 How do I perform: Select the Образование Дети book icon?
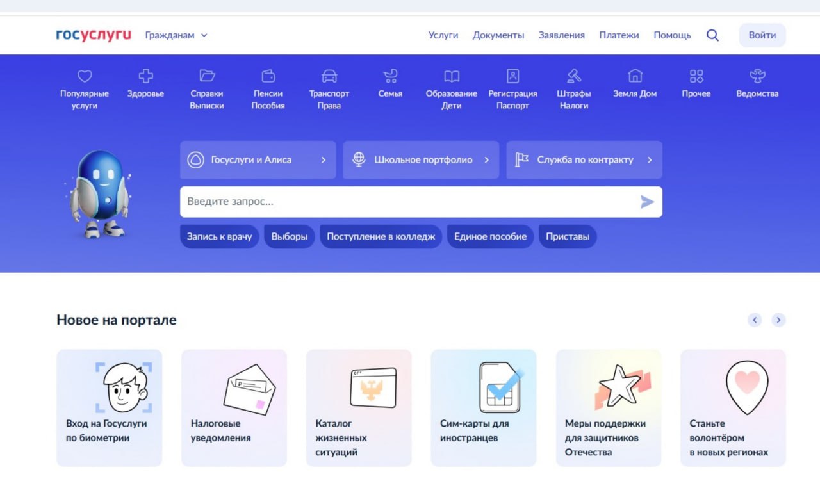[x=452, y=76]
